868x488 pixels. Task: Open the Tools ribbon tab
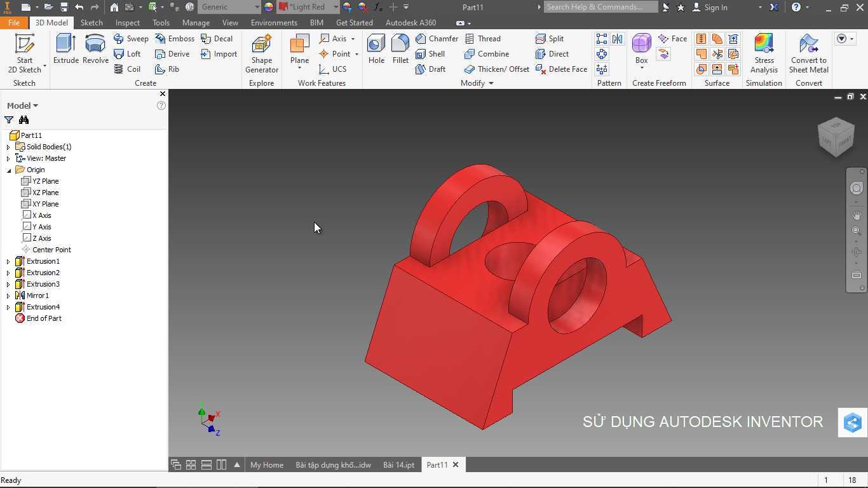click(x=161, y=22)
